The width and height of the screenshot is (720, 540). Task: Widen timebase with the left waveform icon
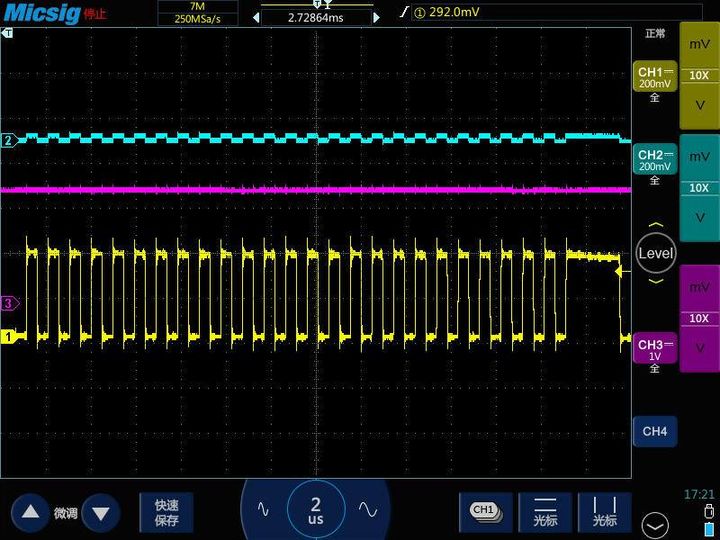[263, 510]
